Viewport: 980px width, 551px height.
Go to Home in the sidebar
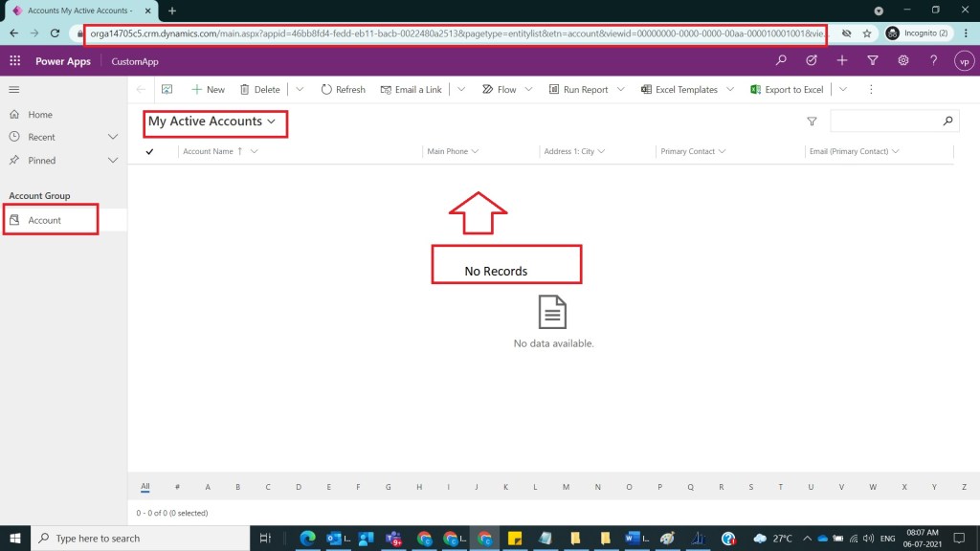tap(40, 114)
